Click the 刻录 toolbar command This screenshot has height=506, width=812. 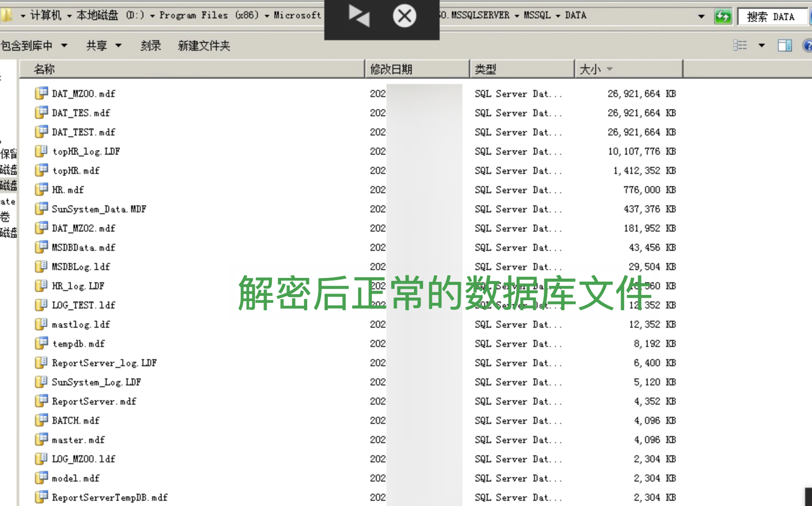coord(151,45)
